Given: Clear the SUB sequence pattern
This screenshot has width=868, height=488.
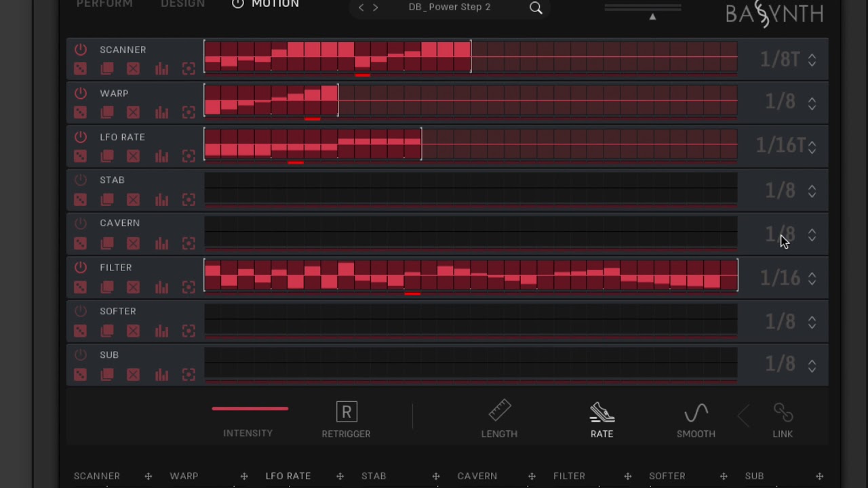Looking at the screenshot, I should 133,374.
